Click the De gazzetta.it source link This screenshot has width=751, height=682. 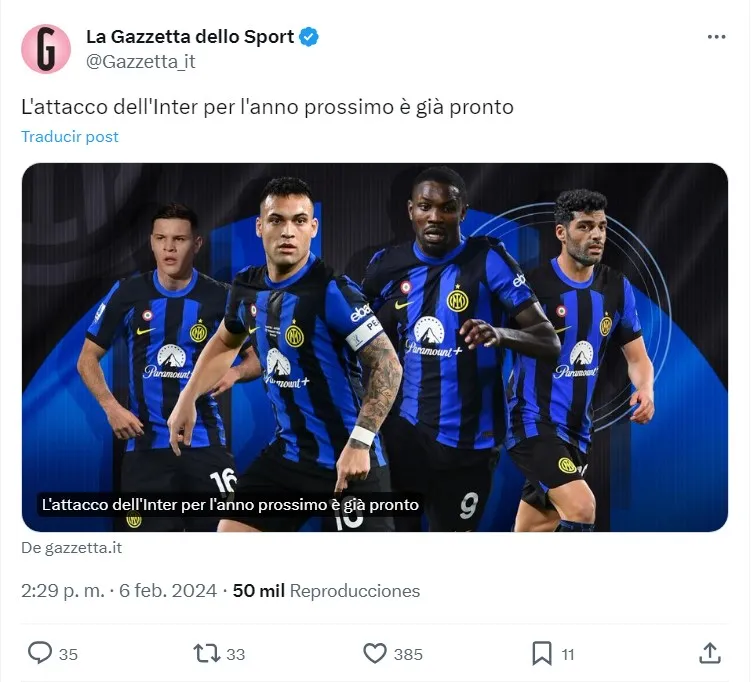pyautogui.click(x=72, y=547)
